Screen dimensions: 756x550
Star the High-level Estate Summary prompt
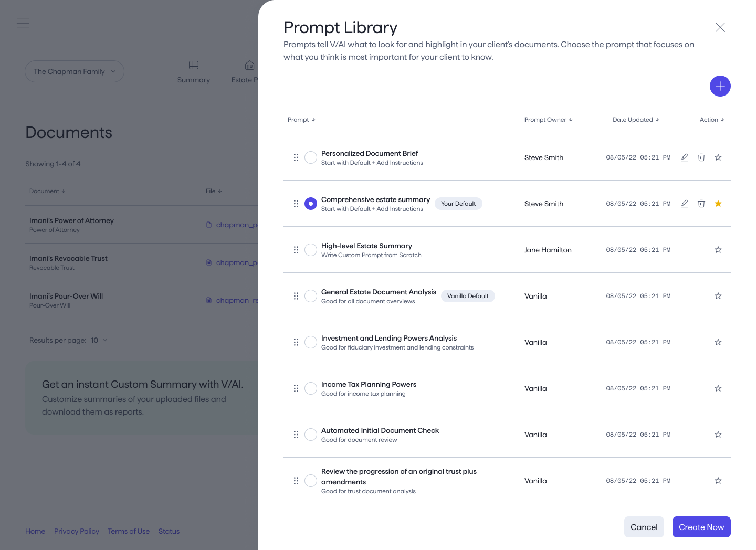pyautogui.click(x=718, y=250)
